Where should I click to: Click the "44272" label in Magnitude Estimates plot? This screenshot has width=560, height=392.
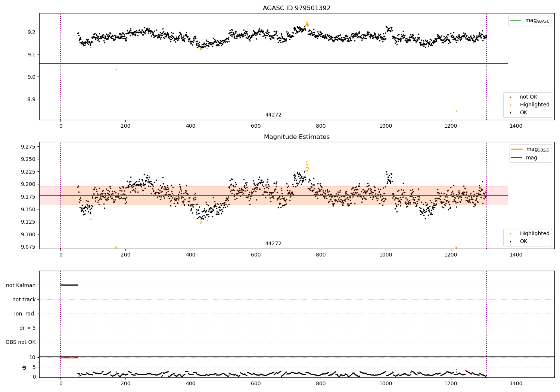[273, 244]
